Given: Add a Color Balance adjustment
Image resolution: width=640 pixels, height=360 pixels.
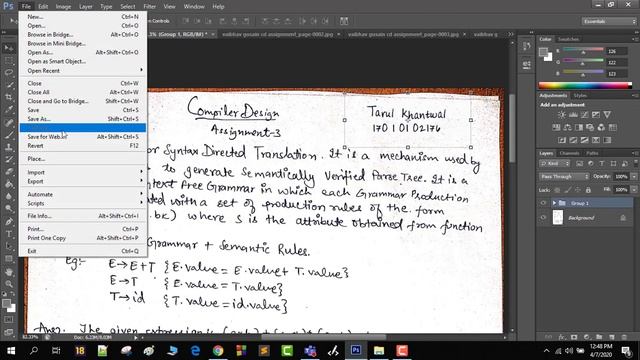Looking at the screenshot, I should tap(567, 128).
